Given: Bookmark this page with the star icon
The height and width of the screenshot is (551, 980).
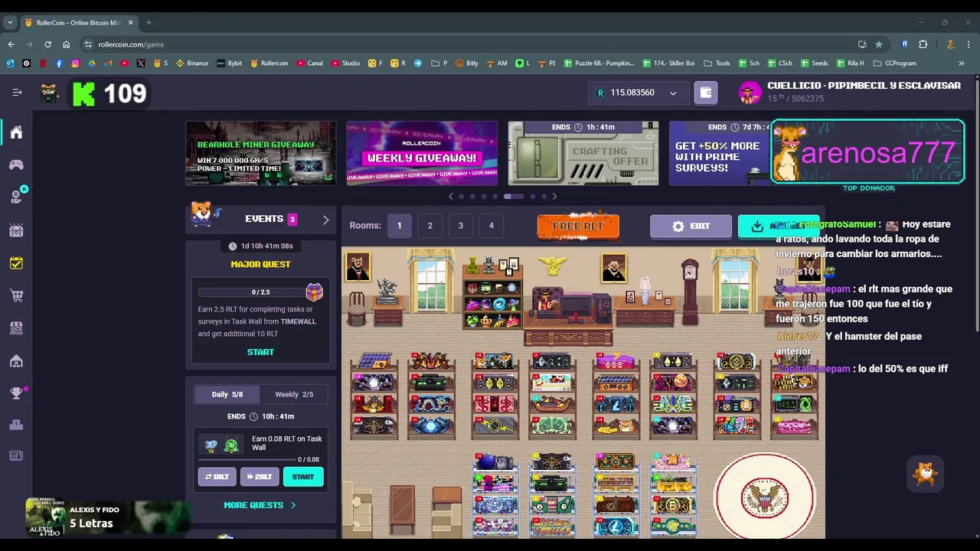Looking at the screenshot, I should click(x=879, y=44).
